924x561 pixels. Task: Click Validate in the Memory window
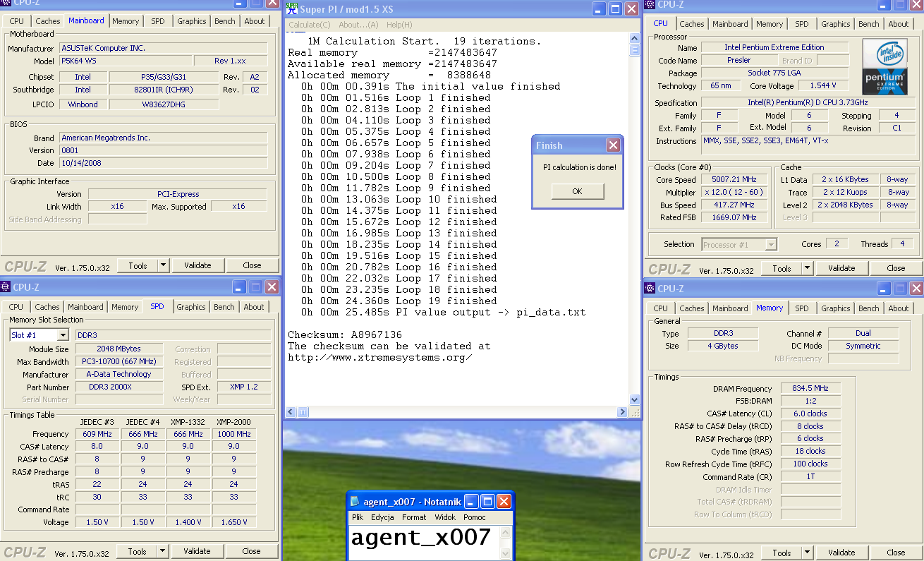pyautogui.click(x=841, y=553)
